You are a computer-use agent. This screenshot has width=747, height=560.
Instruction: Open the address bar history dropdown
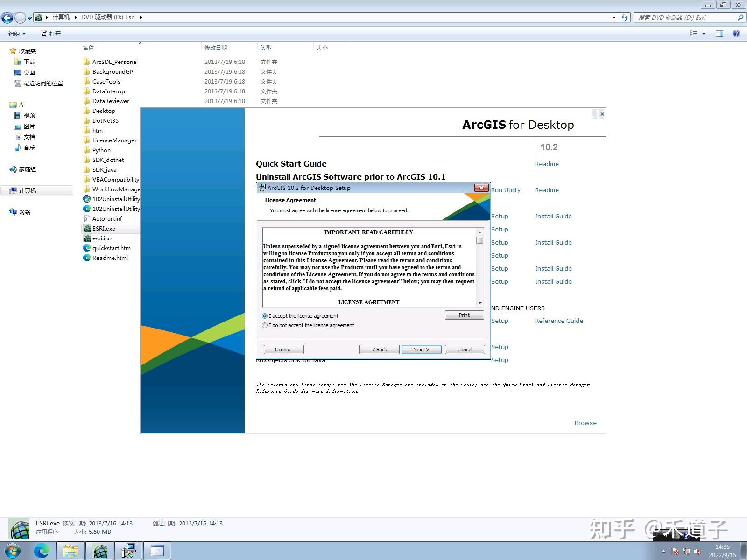point(614,17)
